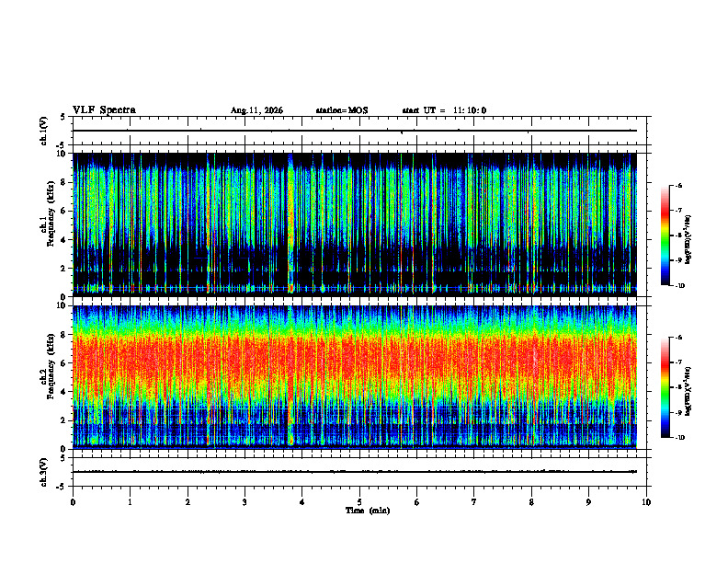Click time-axis tick label '4'
This screenshot has width=728, height=563.
coord(302,502)
